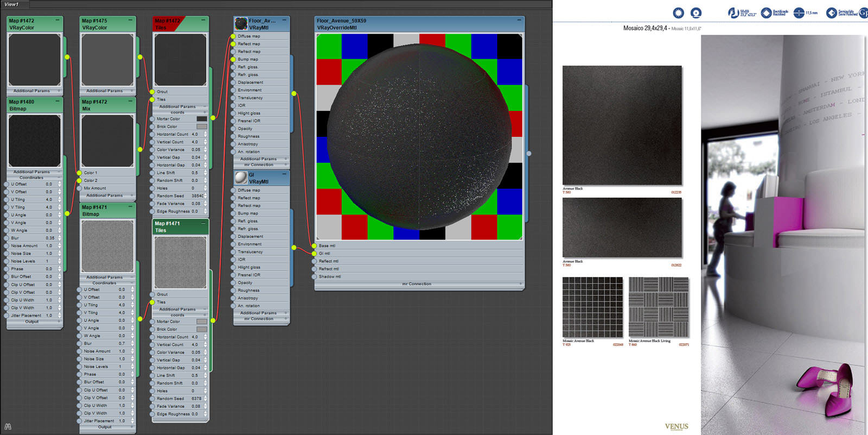868x435 pixels.
Task: Collapse the Map #1471 Bitmap node
Action: click(130, 206)
